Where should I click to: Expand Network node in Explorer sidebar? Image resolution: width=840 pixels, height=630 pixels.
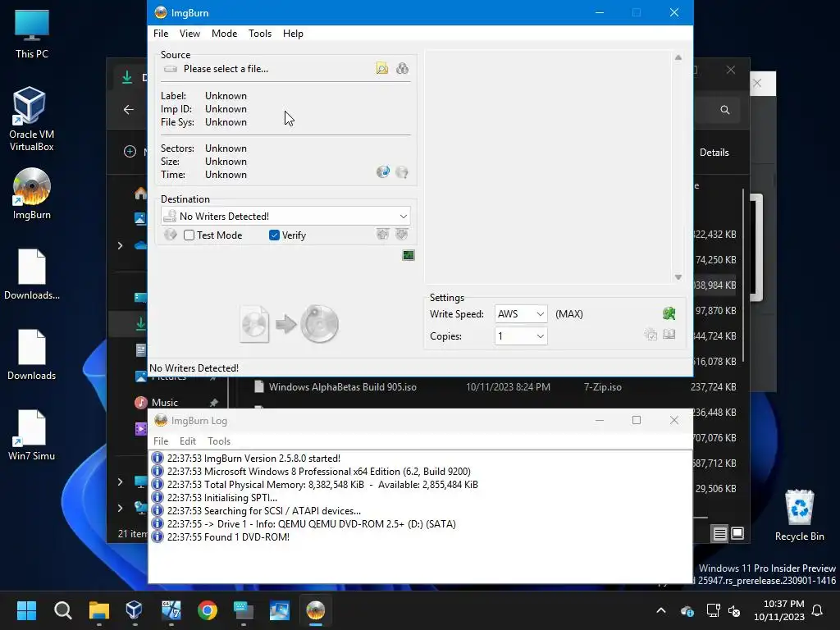click(x=120, y=507)
